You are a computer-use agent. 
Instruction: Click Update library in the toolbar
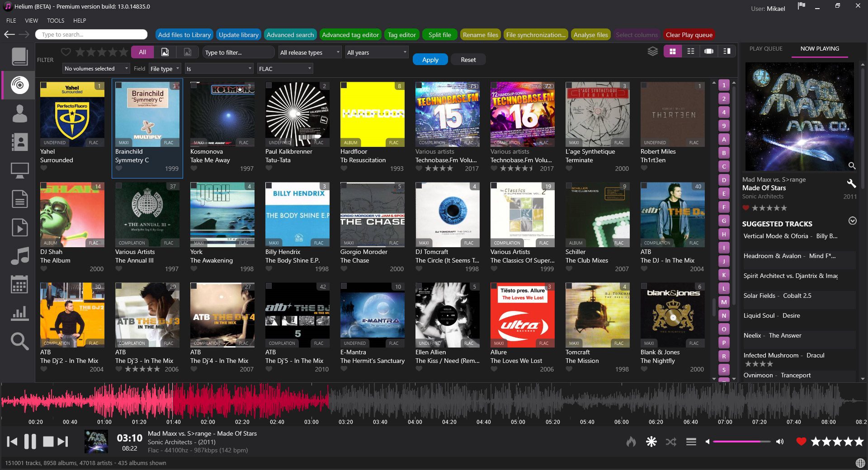click(238, 34)
